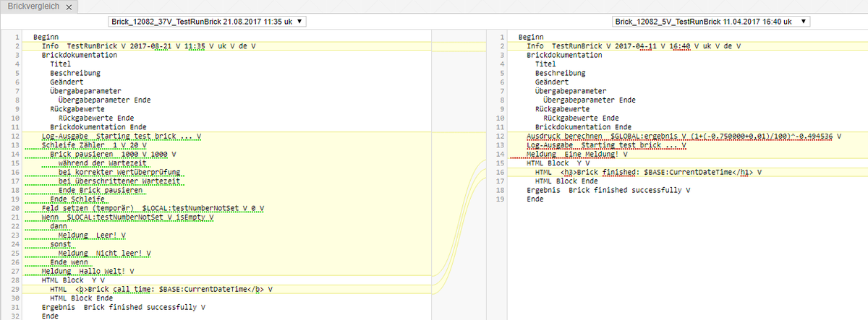Click the 'Meldung Leer!' line on line 23

pos(92,235)
